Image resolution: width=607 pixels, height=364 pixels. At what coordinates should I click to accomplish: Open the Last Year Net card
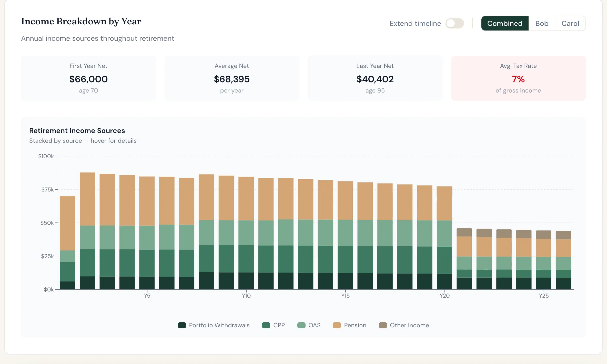(375, 78)
